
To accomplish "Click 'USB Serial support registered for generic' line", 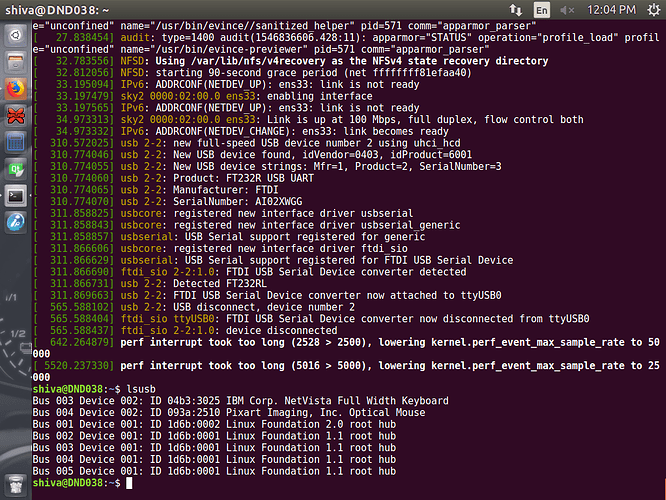I will [x=229, y=237].
